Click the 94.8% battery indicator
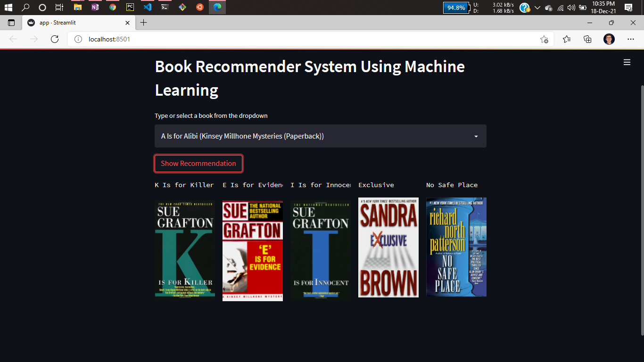 coord(456,8)
